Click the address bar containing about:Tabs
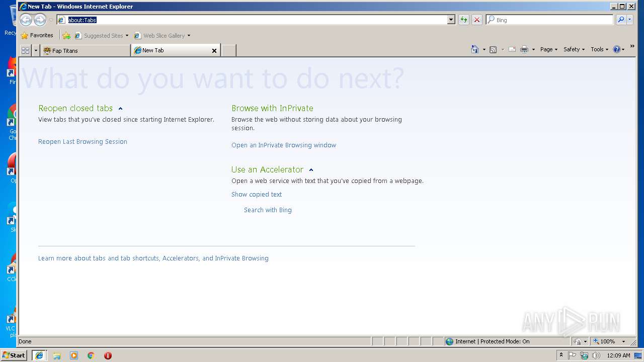Image resolution: width=644 pixels, height=362 pixels. (252, 20)
